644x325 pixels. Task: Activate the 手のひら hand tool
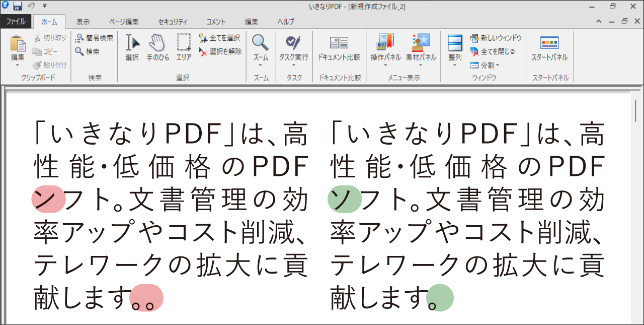click(x=157, y=48)
